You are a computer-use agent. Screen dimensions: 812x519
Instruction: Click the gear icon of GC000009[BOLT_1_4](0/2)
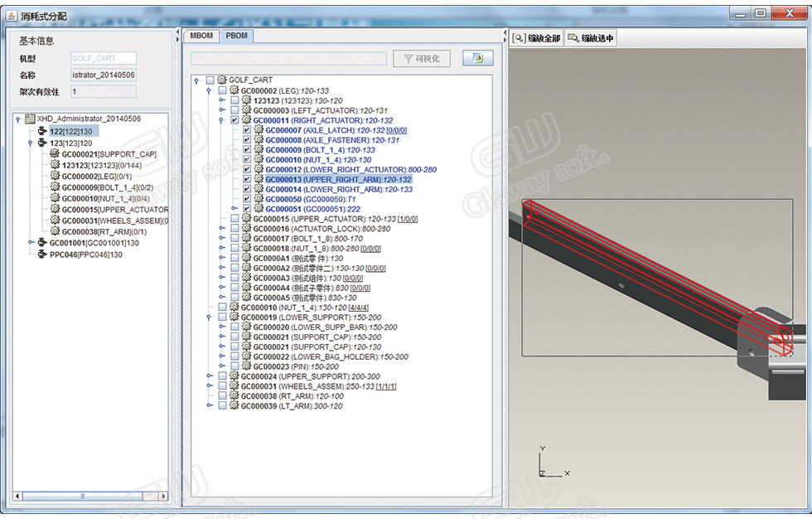point(55,187)
